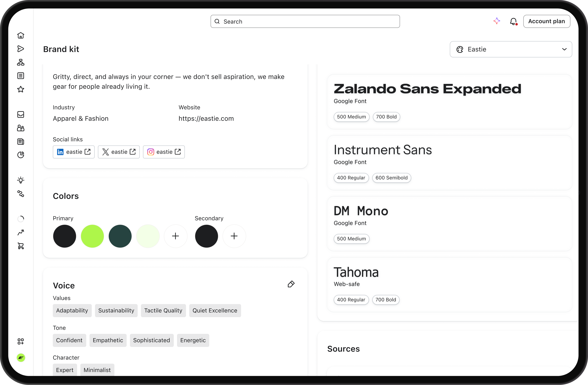Open the Instagram eastie social link
This screenshot has width=588, height=385.
tap(164, 152)
